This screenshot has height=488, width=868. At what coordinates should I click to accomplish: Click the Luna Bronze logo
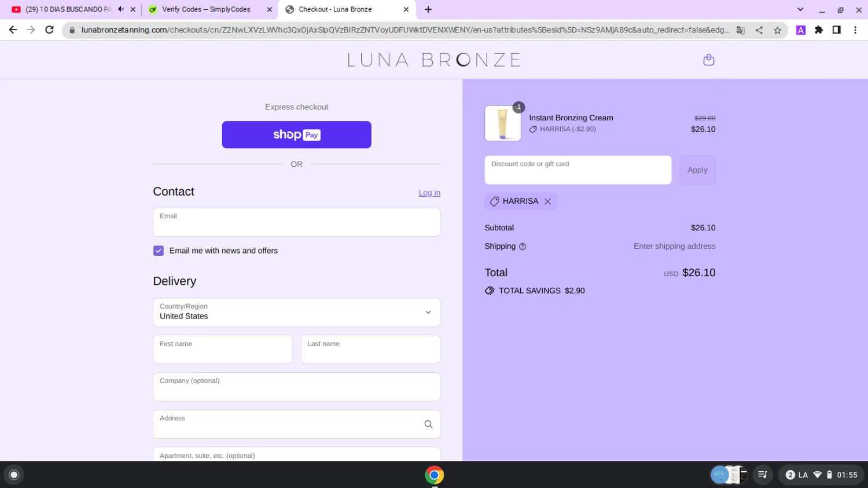434,60
